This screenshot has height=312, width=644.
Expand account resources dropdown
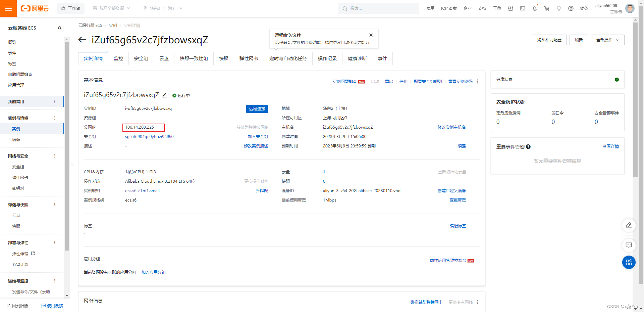click(x=111, y=8)
